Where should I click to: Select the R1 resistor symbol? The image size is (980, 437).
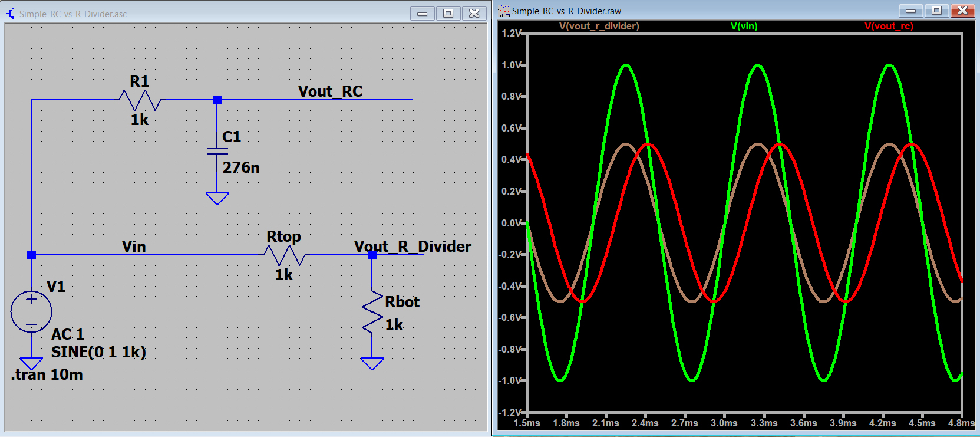(x=140, y=100)
